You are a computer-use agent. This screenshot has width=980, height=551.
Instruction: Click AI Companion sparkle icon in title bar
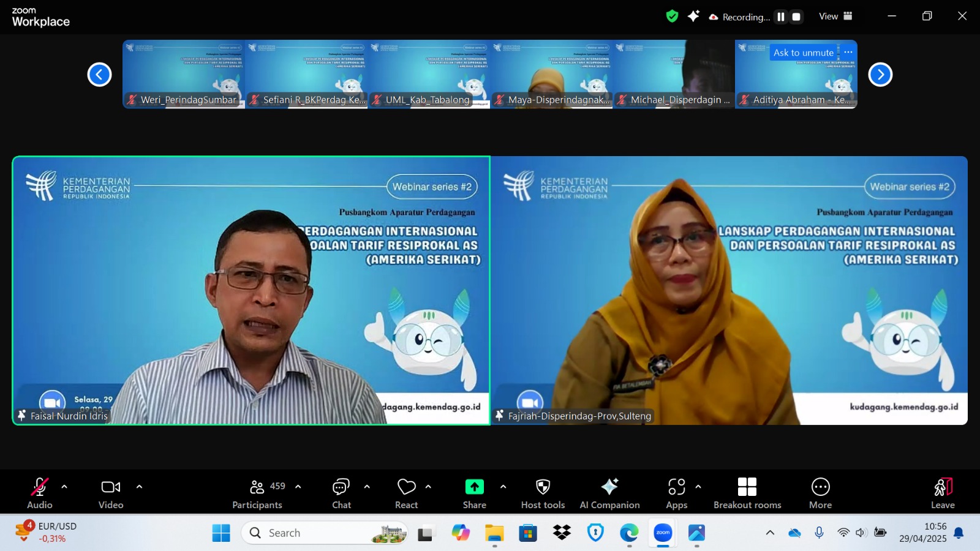tap(693, 17)
